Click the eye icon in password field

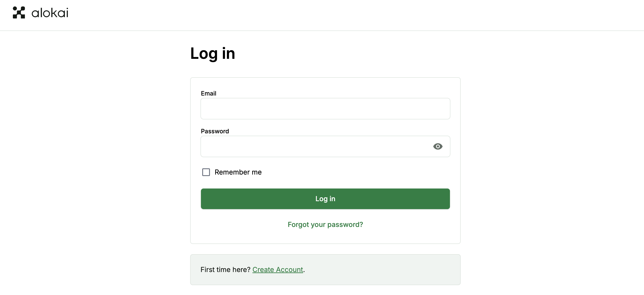pyautogui.click(x=438, y=146)
